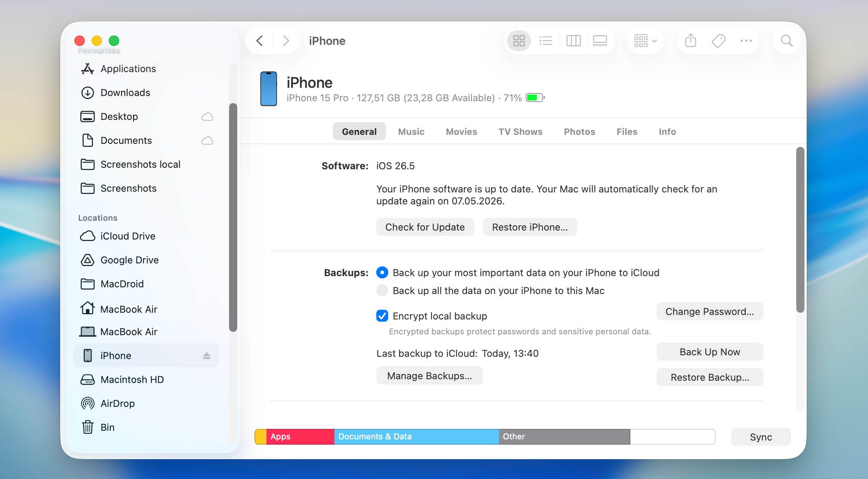Select iPhone in the sidebar
The image size is (868, 479).
(x=146, y=355)
